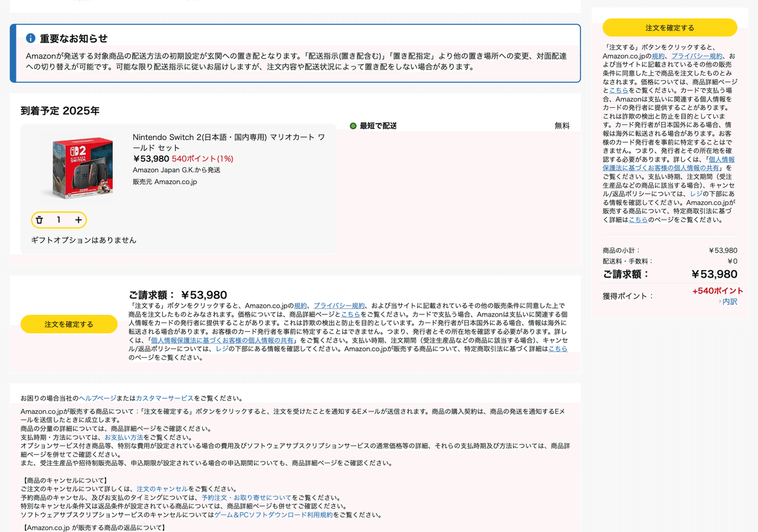Open the ヘルプページ link
The width and height of the screenshot is (758, 532).
pos(98,398)
